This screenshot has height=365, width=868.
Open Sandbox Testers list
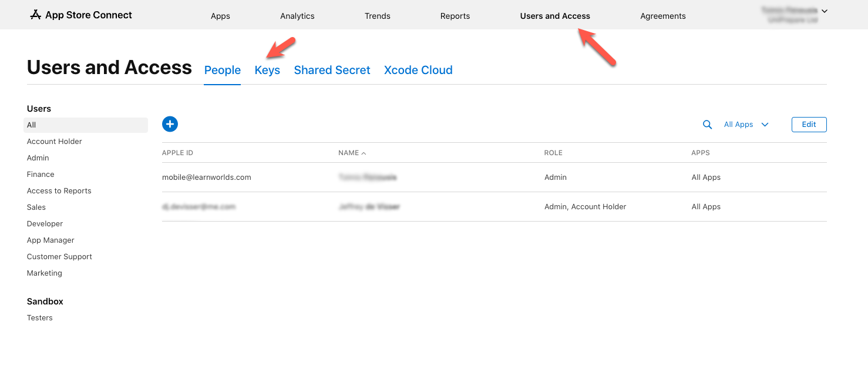pos(39,317)
